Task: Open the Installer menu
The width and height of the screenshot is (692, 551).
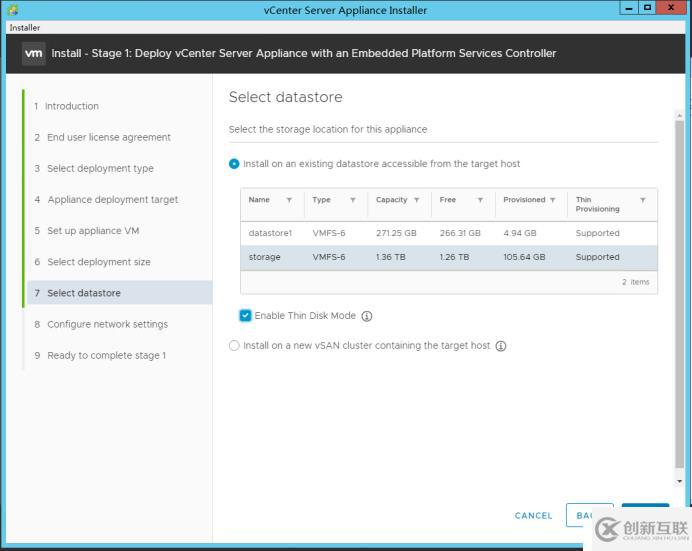Action: point(25,27)
